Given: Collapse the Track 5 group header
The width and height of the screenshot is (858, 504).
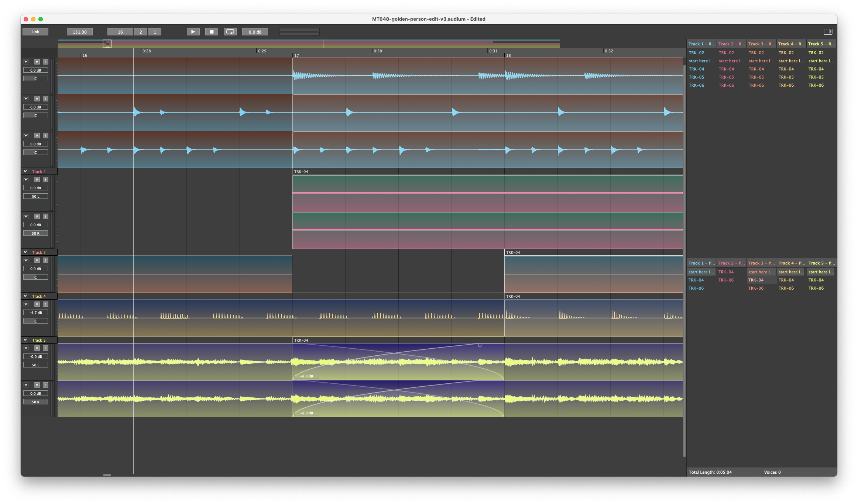Looking at the screenshot, I should [x=25, y=340].
